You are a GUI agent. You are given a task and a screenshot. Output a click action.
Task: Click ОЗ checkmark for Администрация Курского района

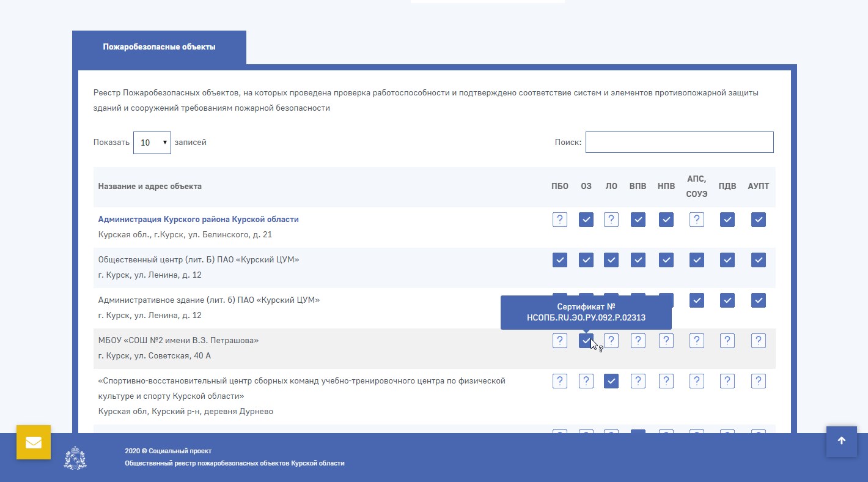(586, 220)
